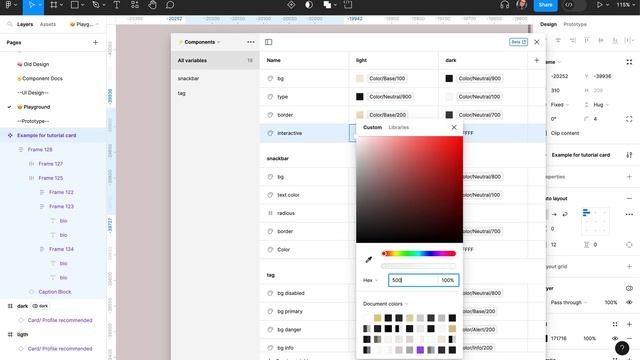Viewport: 640px width, 360px height.
Task: Select the dark section layer
Action: (x=22, y=306)
